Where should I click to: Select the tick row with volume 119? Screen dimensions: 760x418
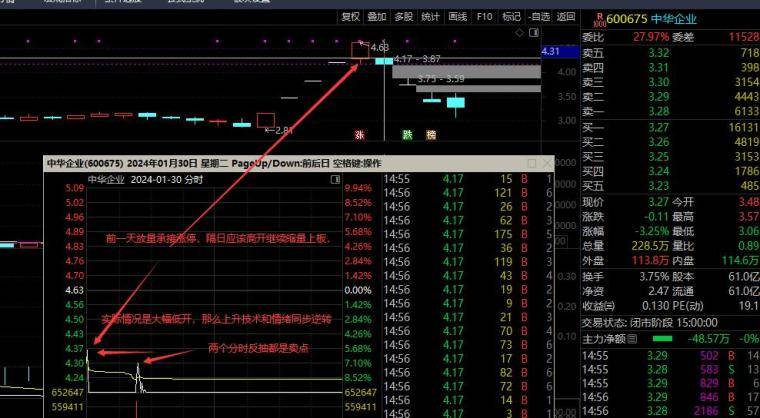[x=468, y=262]
